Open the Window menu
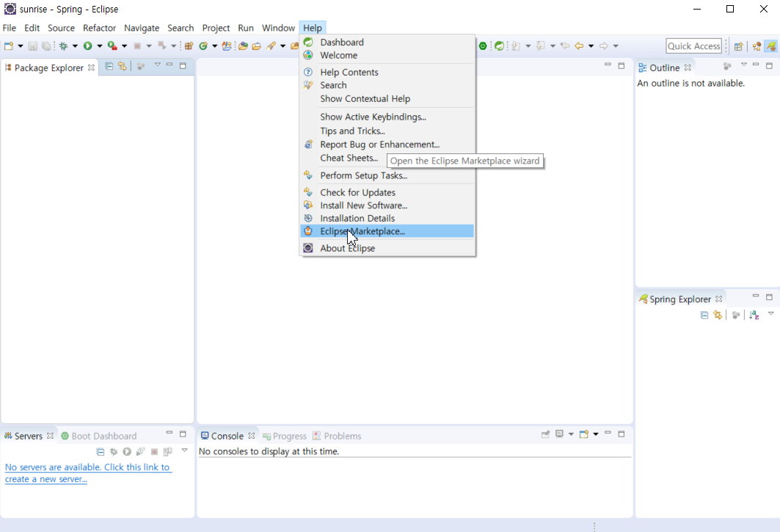 point(278,28)
